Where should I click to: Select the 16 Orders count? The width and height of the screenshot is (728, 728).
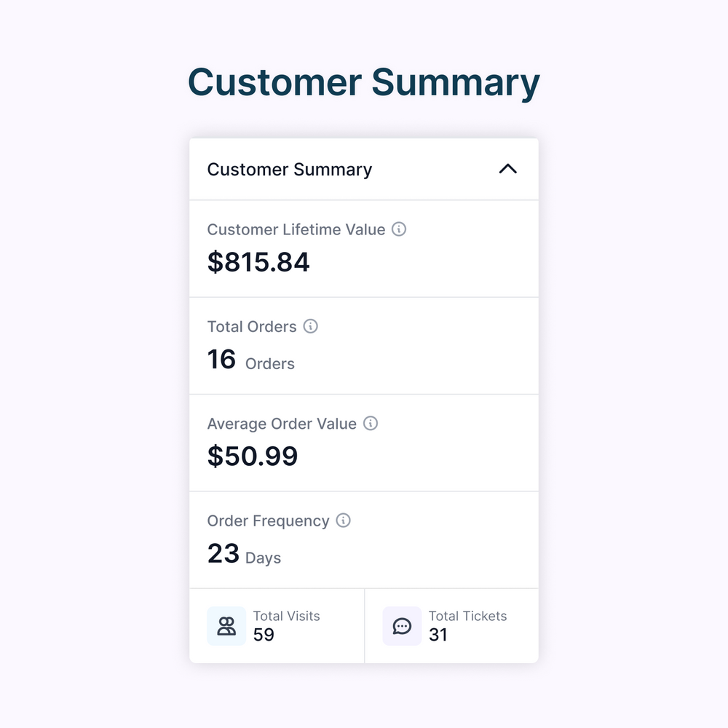250,360
